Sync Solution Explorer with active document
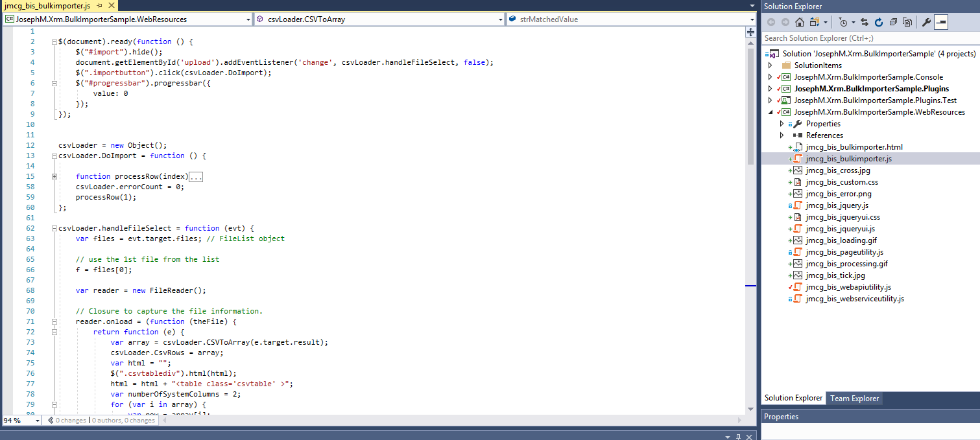This screenshot has height=440, width=980. (865, 21)
